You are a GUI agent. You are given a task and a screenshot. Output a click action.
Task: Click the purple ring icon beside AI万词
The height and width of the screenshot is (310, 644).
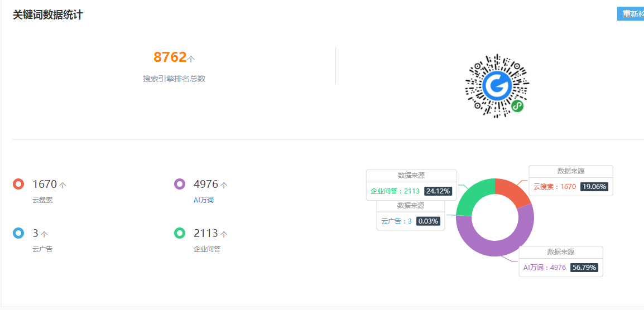coord(180,184)
